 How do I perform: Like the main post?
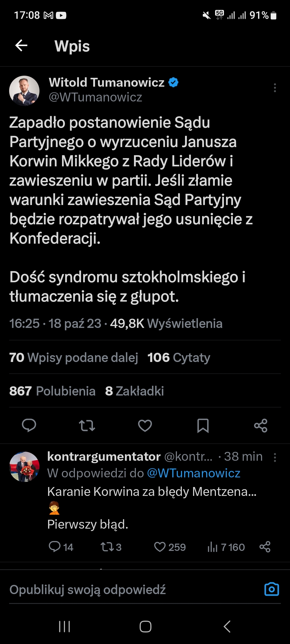(145, 425)
